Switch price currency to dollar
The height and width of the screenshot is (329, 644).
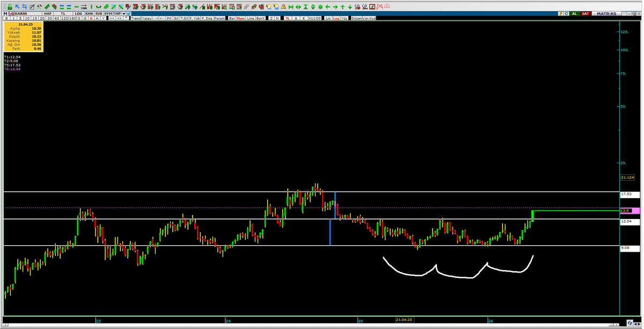click(x=296, y=18)
